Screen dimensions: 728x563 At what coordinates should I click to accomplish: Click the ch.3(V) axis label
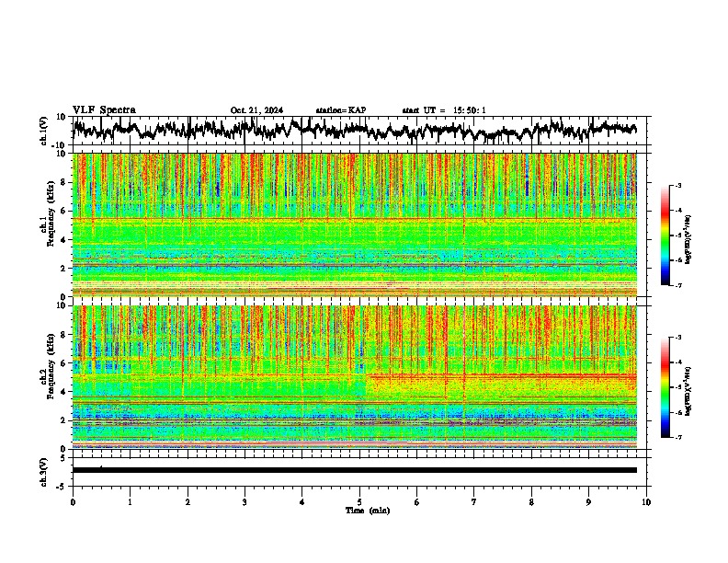tap(43, 472)
